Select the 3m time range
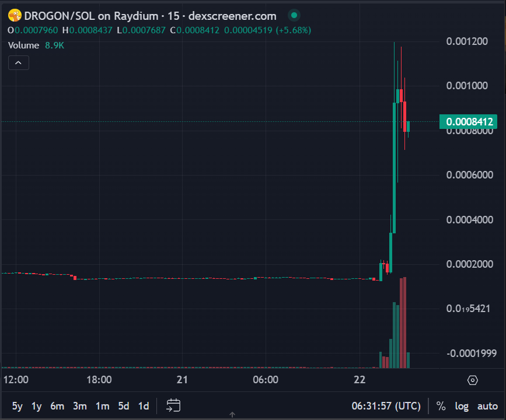The height and width of the screenshot is (420, 506). 80,406
